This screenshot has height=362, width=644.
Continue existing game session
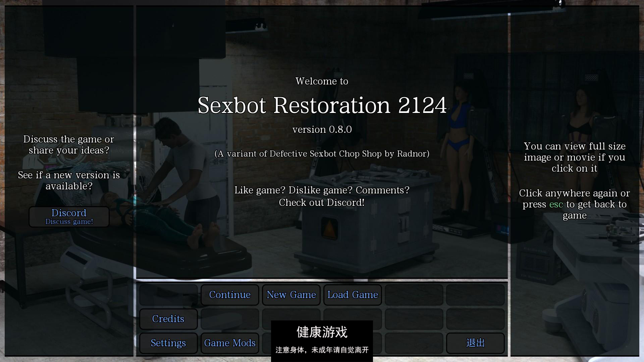tap(229, 294)
